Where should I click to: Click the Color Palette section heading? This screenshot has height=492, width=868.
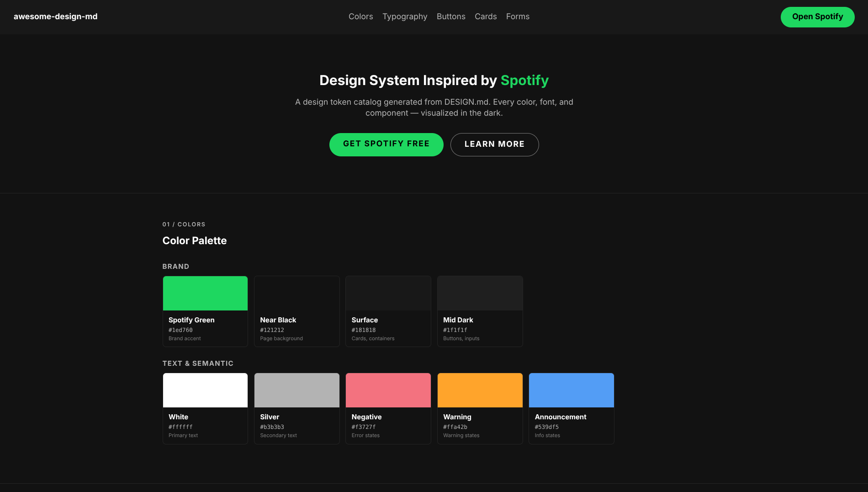click(x=194, y=241)
